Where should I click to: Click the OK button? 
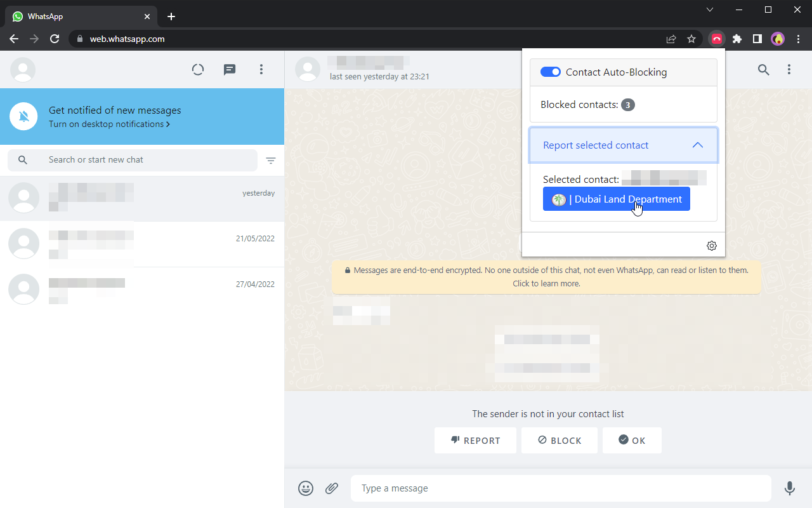click(x=632, y=441)
